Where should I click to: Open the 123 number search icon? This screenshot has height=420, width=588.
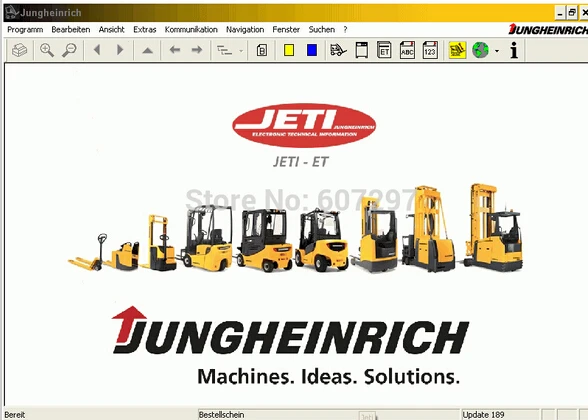click(430, 50)
